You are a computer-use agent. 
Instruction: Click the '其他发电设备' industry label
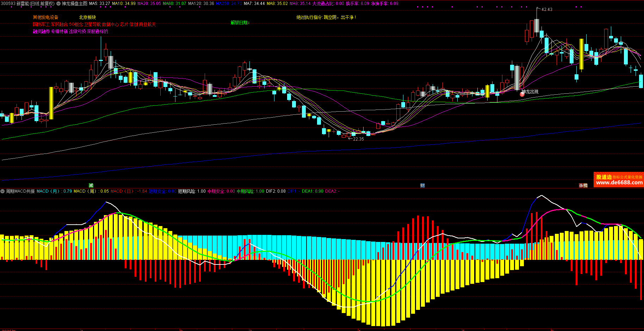tap(45, 17)
